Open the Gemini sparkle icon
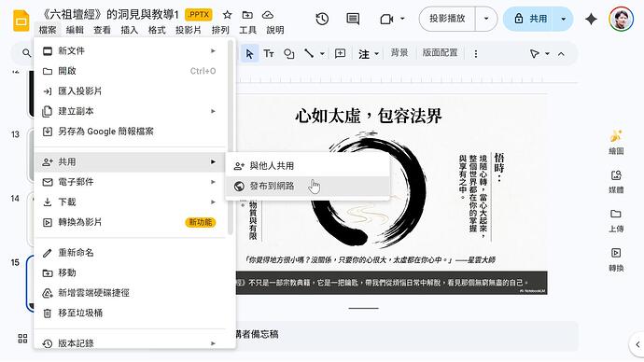This screenshot has width=644, height=362. pyautogui.click(x=591, y=19)
